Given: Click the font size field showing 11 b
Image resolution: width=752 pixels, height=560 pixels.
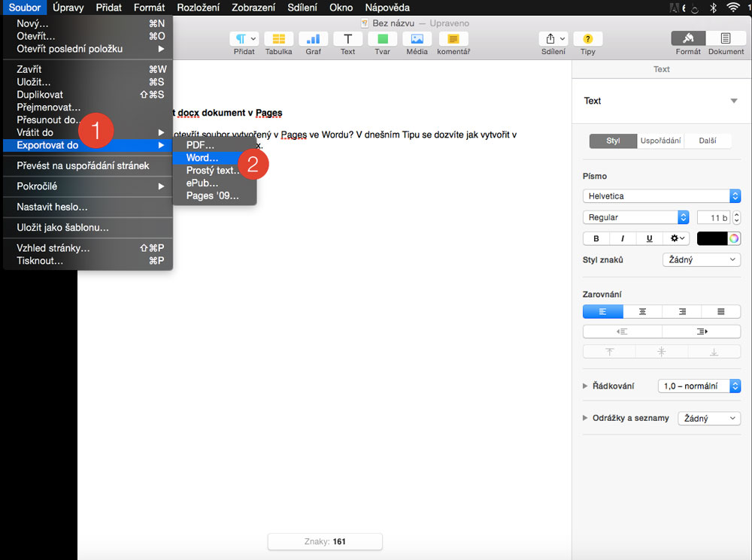Looking at the screenshot, I should click(712, 217).
